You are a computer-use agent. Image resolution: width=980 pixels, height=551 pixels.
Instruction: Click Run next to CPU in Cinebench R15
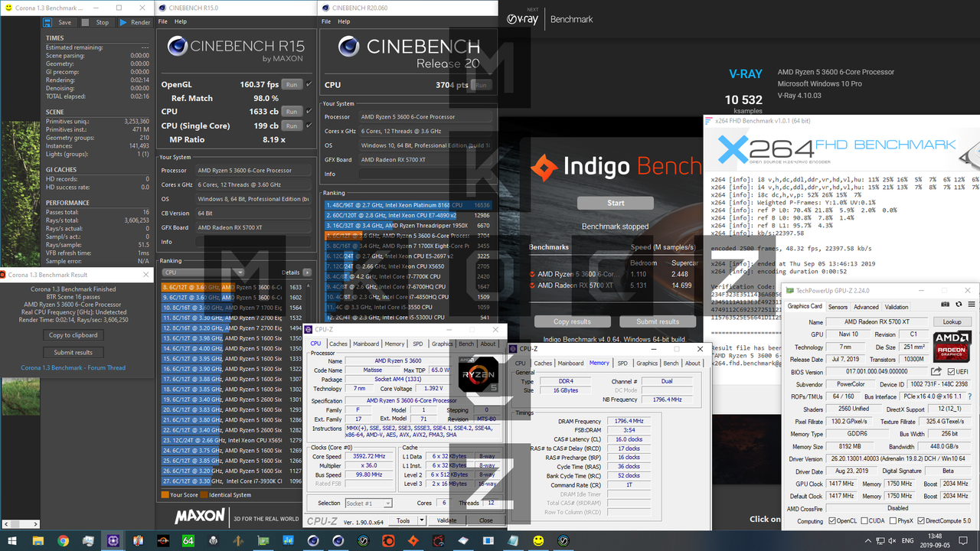292,111
